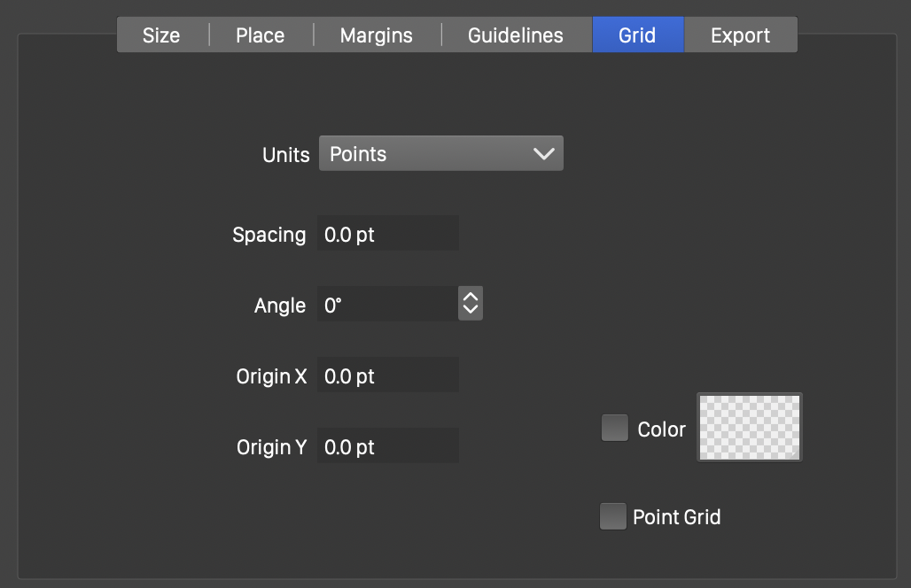Click the Angle label text
911x588 pixels.
coord(280,306)
